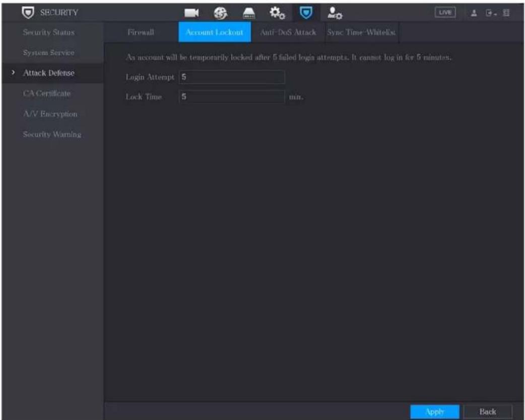Viewport: 525px width, 420px height.
Task: Click the lockout description text
Action: tap(289, 57)
